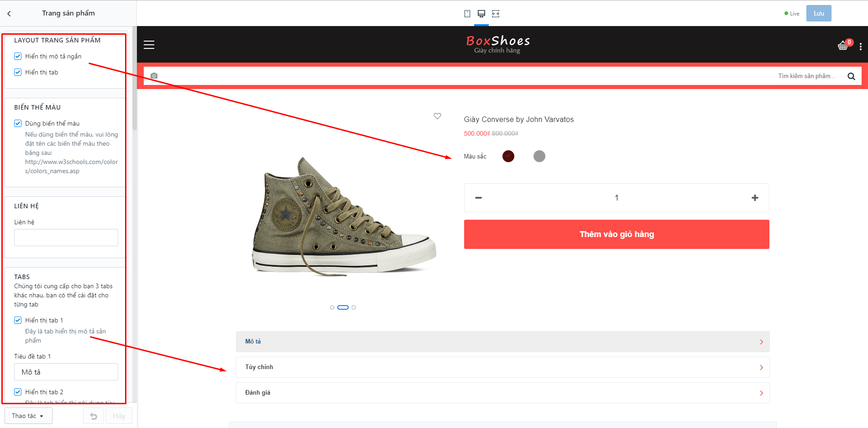Click the camera icon in search bar
Image resolution: width=868 pixels, height=428 pixels.
pos(154,76)
